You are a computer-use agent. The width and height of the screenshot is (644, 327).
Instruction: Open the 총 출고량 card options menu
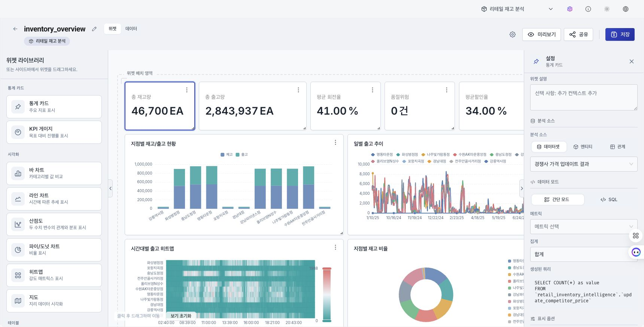point(298,90)
